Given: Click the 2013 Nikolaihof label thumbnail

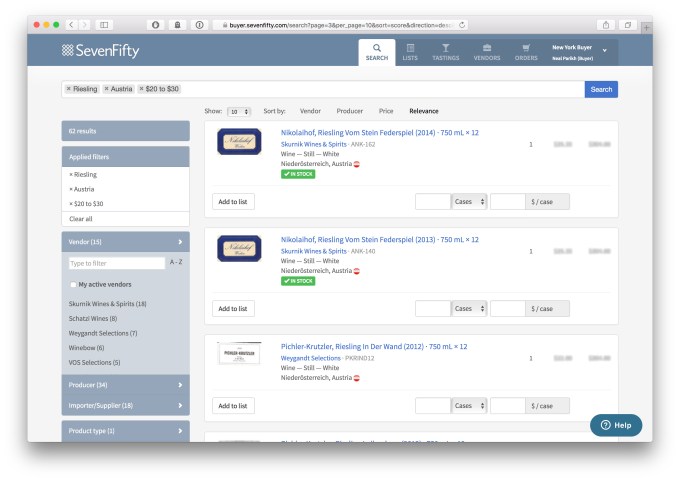Looking at the screenshot, I should pos(239,249).
